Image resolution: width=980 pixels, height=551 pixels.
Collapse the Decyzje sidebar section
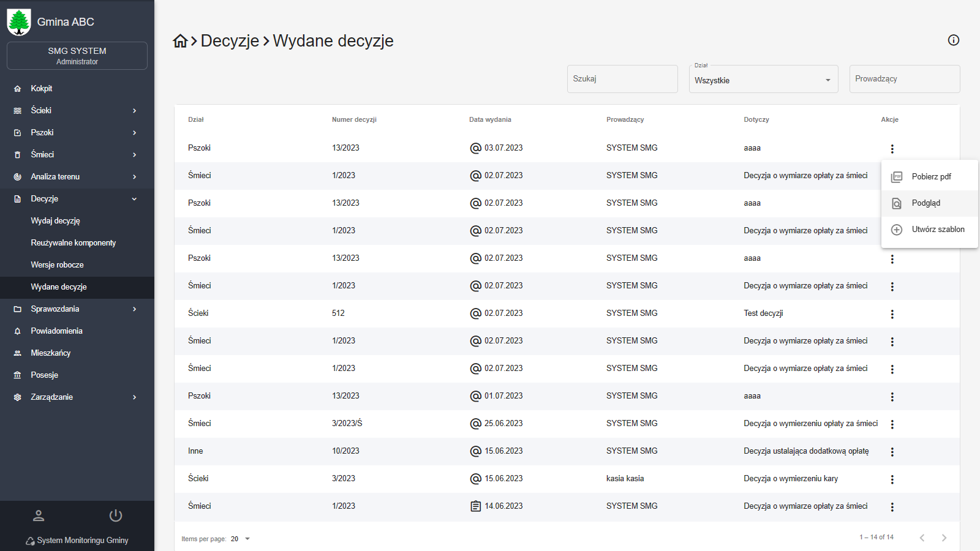click(x=77, y=199)
